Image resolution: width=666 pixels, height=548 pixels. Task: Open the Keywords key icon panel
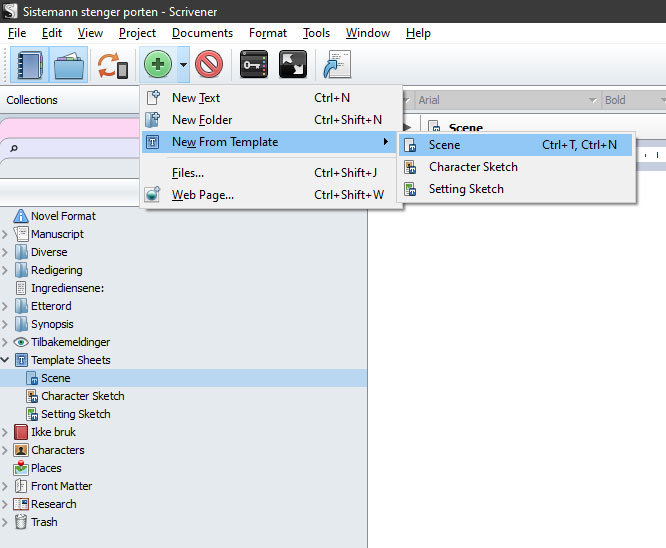pos(254,65)
